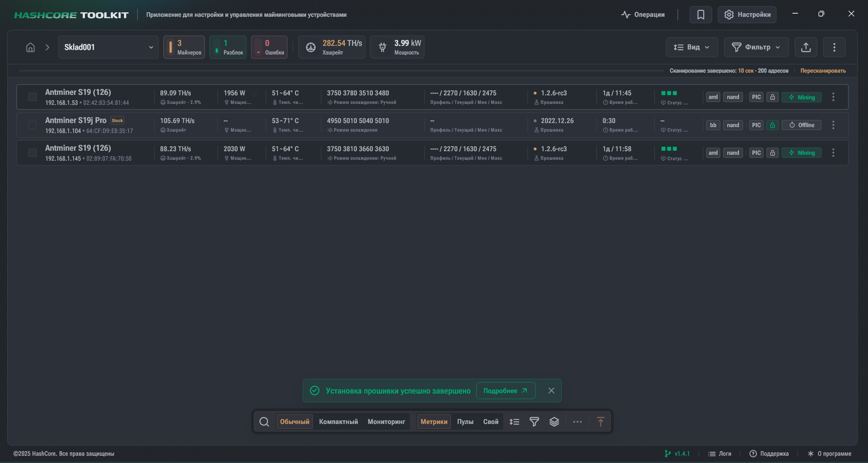Viewport: 868px width, 463px height.
Task: Click green lock icon for Antminer S19j Pro
Action: pos(773,125)
